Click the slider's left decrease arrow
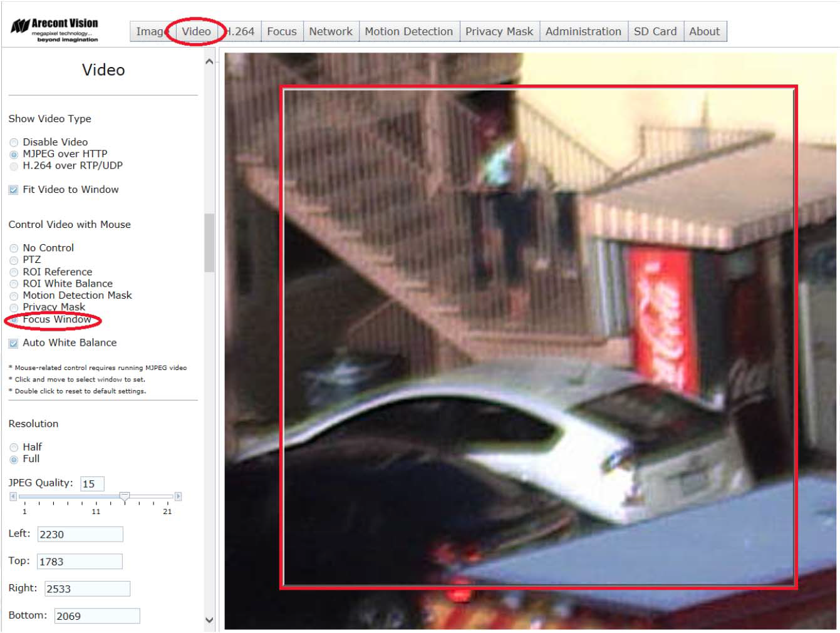The height and width of the screenshot is (633, 840). coord(13,497)
